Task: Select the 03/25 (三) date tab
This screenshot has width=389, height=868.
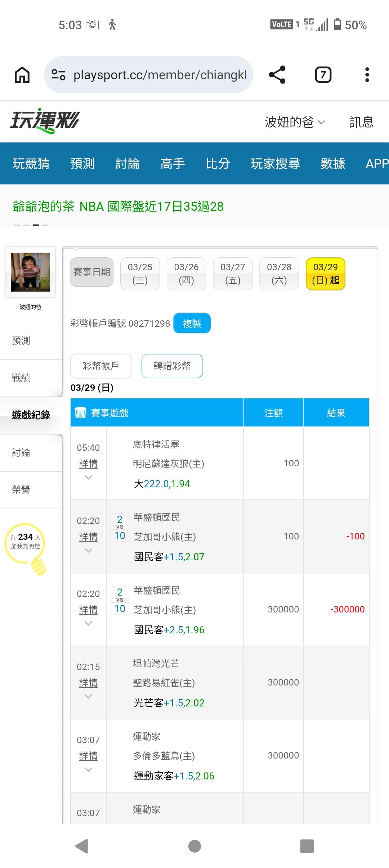Action: click(x=140, y=273)
